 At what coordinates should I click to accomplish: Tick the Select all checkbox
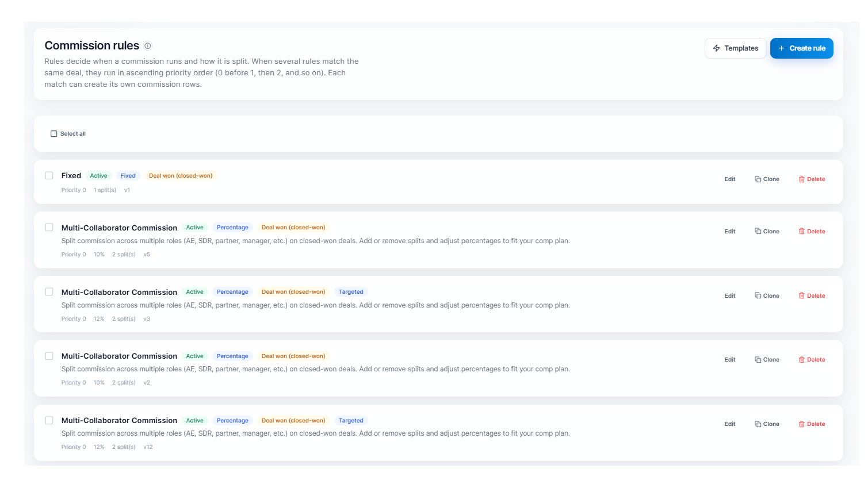tap(54, 134)
